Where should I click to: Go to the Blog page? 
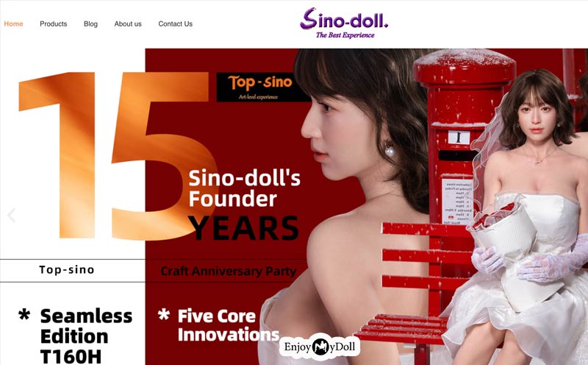pos(90,24)
